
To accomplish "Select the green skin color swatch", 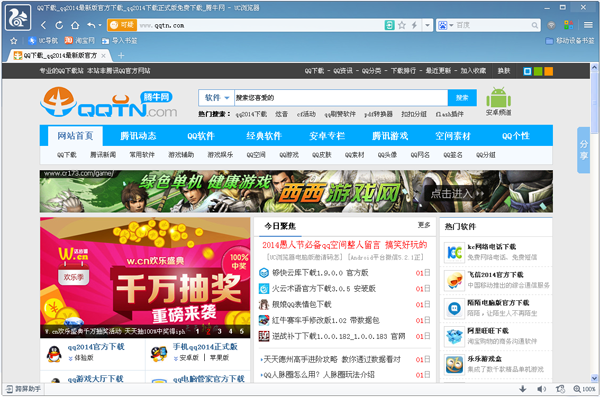I will pyautogui.click(x=538, y=71).
